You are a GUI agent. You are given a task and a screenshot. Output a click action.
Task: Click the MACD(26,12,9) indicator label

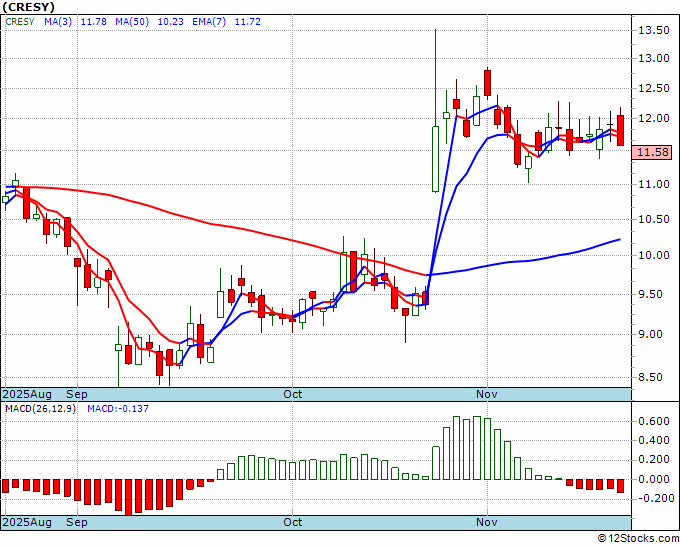tap(40, 409)
